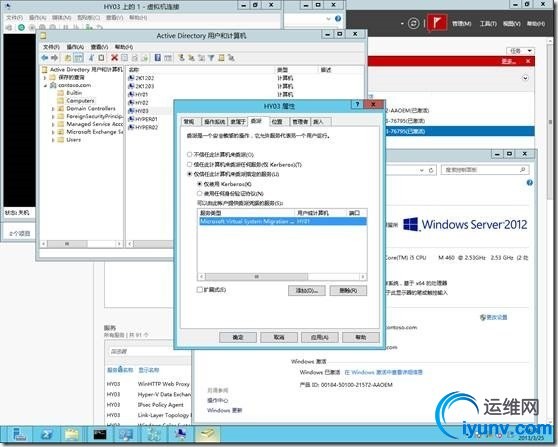This screenshot has height=447, width=558.
Task: Click the Cancel button in HY03 properties
Action: (x=279, y=337)
